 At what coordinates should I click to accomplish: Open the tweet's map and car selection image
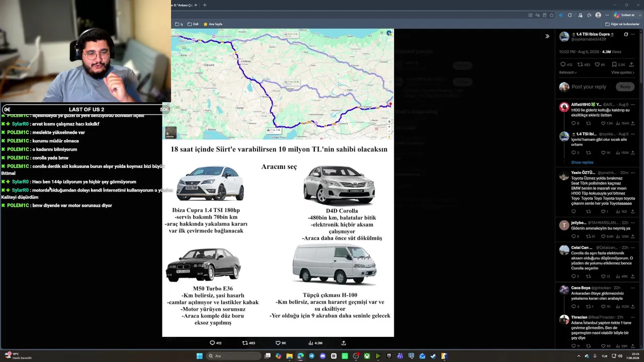pos(278,183)
